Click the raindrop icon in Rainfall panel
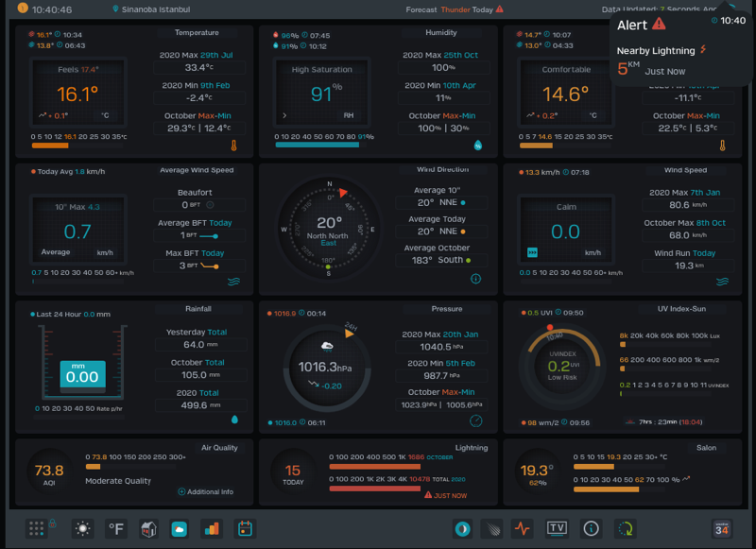Screen dimensions: 756x549 coord(234,420)
